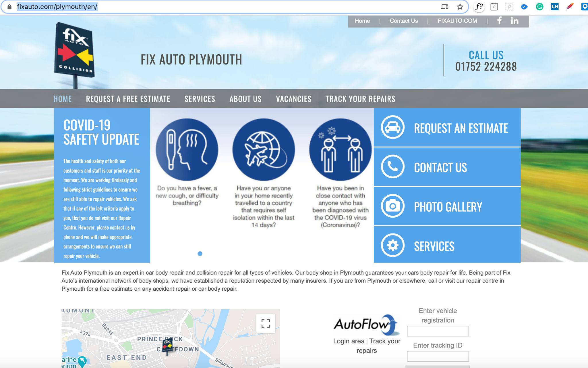Click the car icon for Request an Estimate
The height and width of the screenshot is (368, 588).
tap(392, 127)
